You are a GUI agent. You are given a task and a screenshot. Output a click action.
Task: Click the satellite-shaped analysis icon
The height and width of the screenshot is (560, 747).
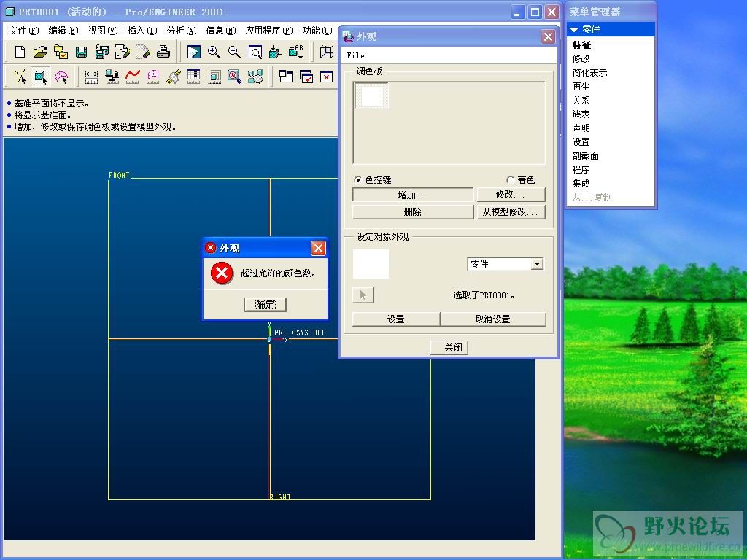point(174,76)
